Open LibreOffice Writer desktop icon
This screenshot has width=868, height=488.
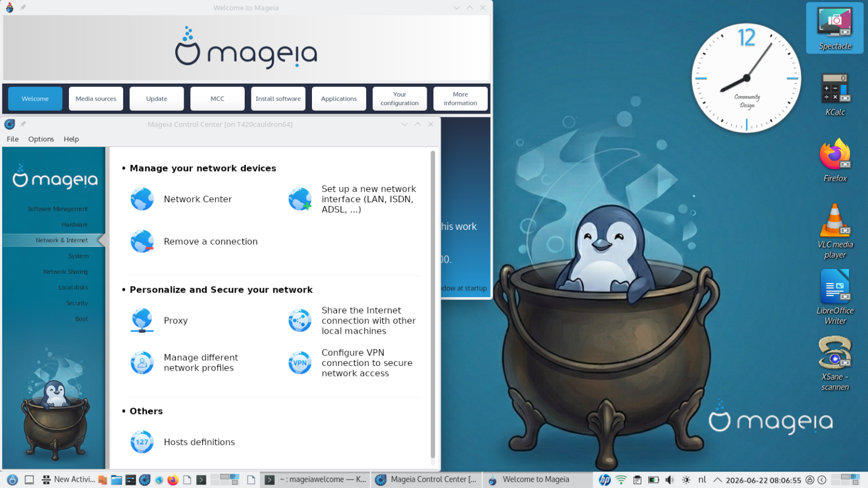pyautogui.click(x=835, y=297)
